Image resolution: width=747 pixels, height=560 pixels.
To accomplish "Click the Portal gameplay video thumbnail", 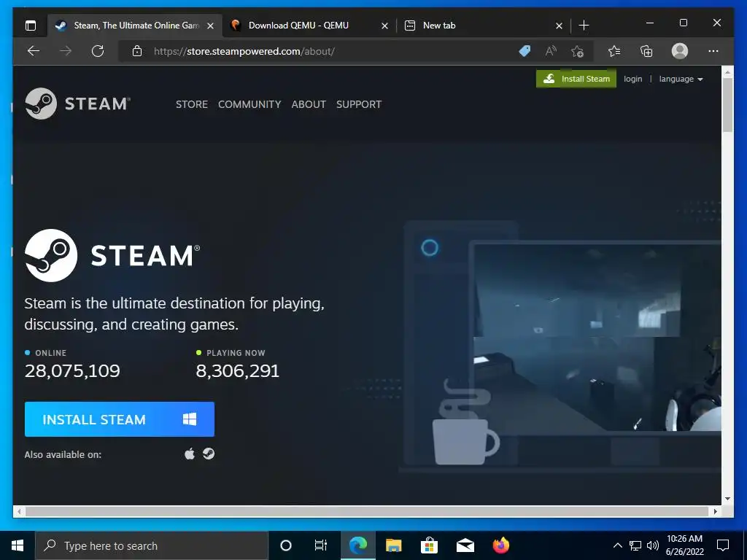I will [597, 337].
